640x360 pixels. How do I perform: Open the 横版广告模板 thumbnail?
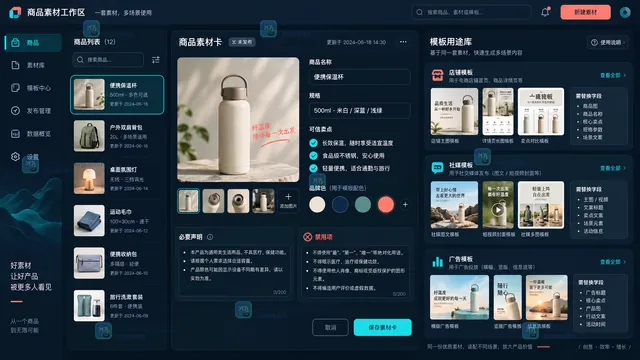[x=459, y=297]
